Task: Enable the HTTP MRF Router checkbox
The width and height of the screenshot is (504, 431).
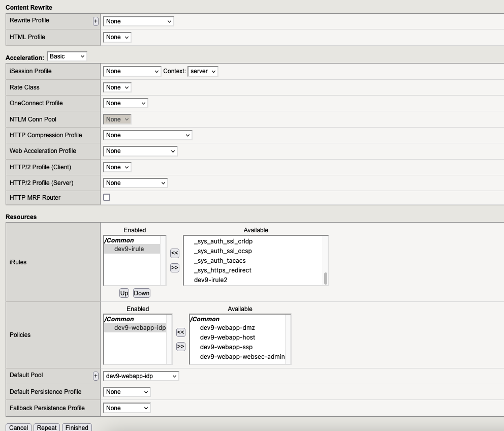Action: point(107,197)
